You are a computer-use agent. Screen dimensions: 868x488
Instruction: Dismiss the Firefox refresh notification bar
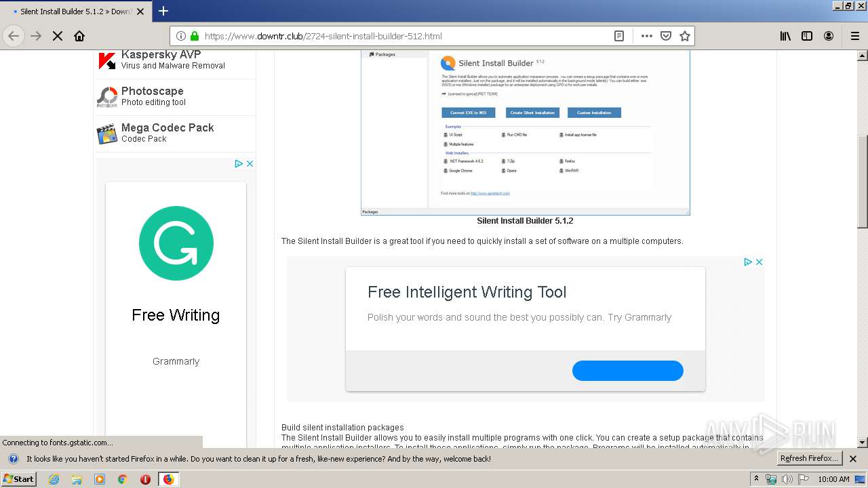pos(853,459)
